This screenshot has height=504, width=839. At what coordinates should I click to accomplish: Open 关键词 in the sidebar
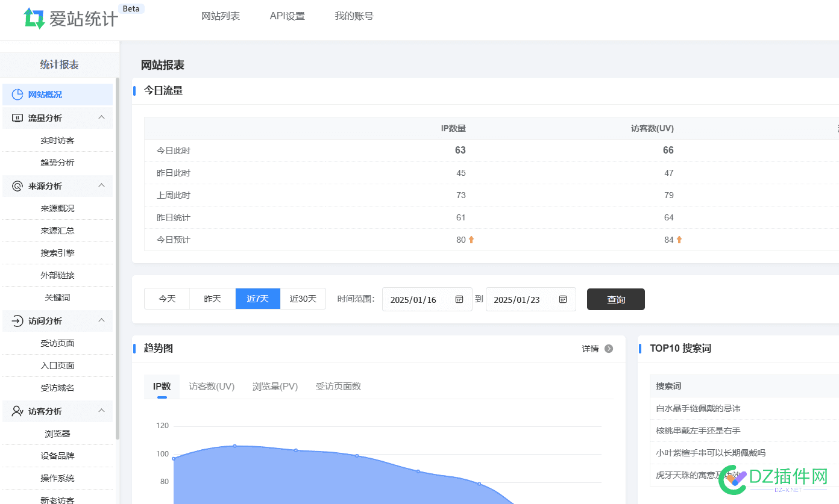pyautogui.click(x=57, y=297)
